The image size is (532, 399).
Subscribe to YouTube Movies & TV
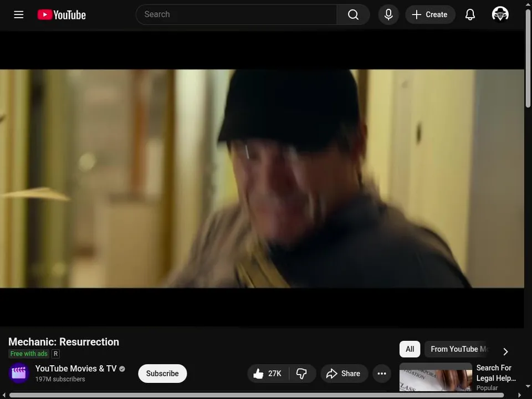point(162,373)
